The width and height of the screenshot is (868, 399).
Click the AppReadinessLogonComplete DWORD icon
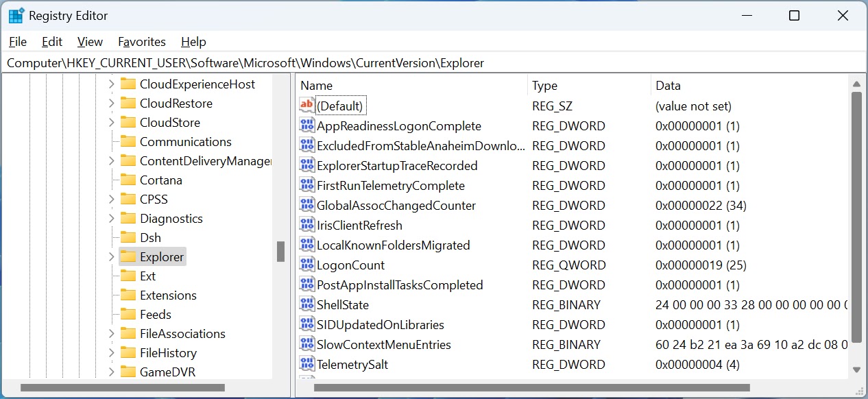point(306,125)
